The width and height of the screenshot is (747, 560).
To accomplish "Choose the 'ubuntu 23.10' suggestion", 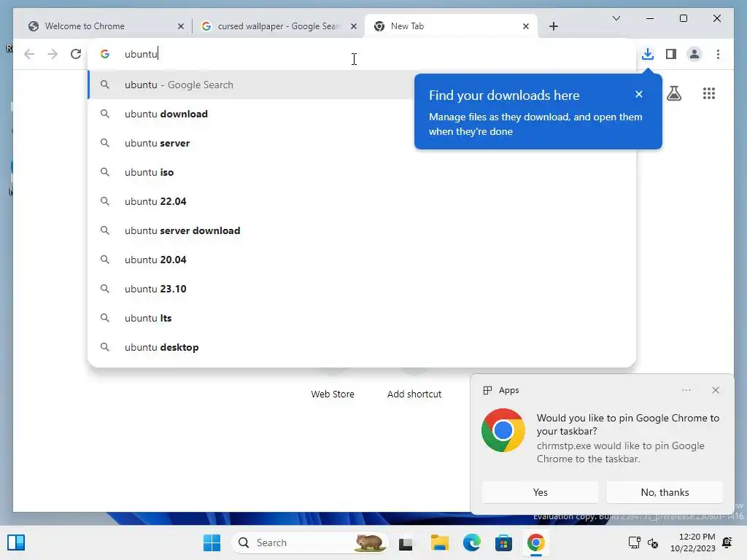I will [362, 289].
